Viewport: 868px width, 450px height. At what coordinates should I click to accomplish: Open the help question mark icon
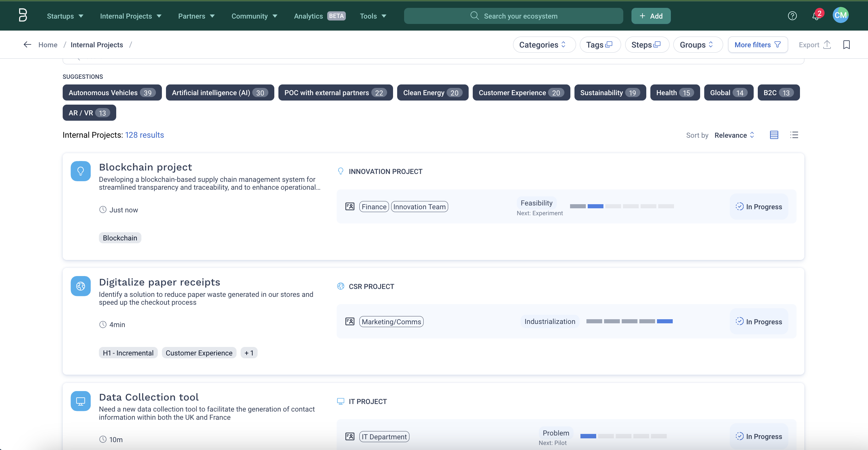[792, 16]
